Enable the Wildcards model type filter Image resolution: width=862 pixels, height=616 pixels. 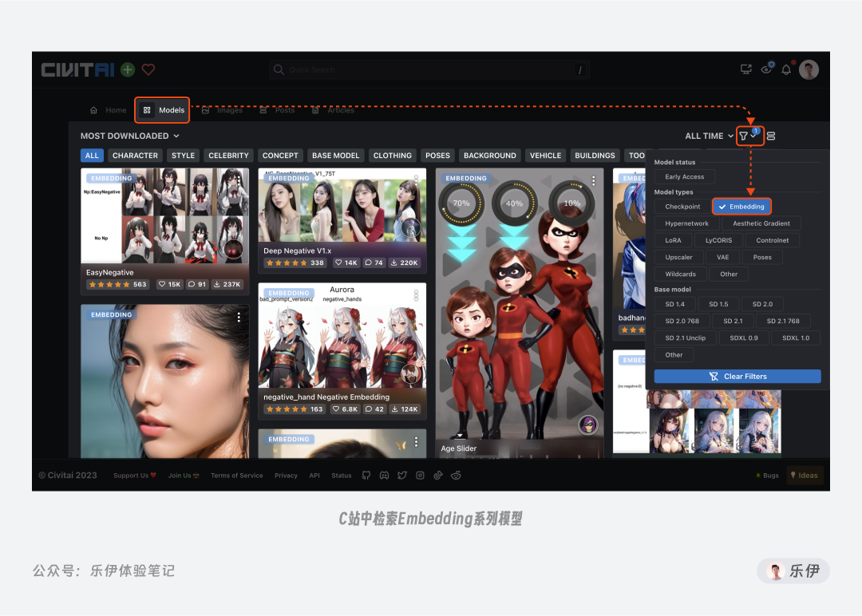click(680, 274)
